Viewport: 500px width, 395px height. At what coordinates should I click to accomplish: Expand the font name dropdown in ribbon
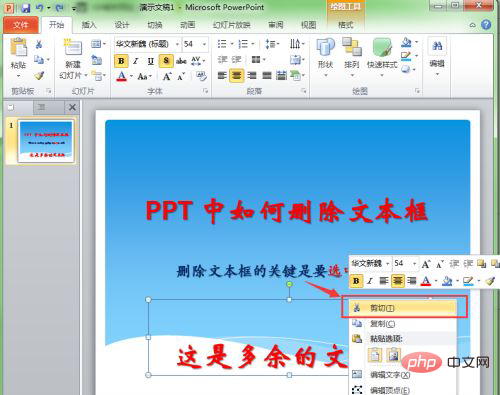pyautogui.click(x=177, y=44)
